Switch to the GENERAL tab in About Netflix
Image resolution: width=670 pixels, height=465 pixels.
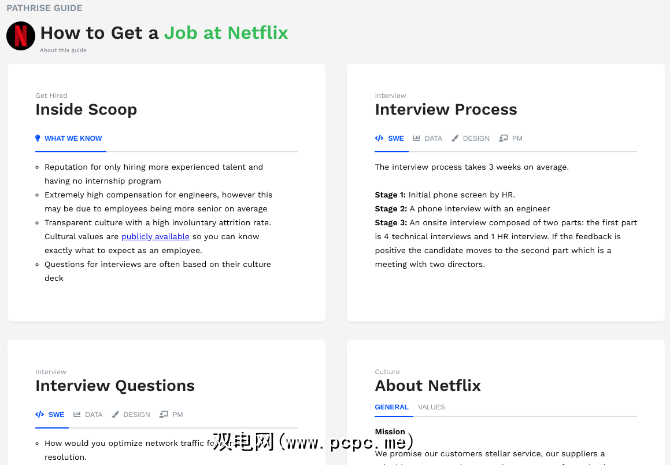click(391, 407)
